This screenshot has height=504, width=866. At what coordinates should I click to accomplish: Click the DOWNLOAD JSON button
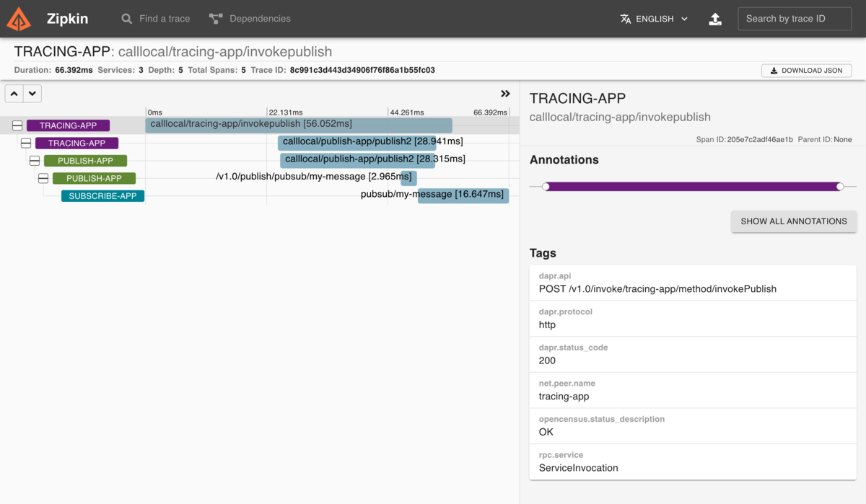(806, 71)
